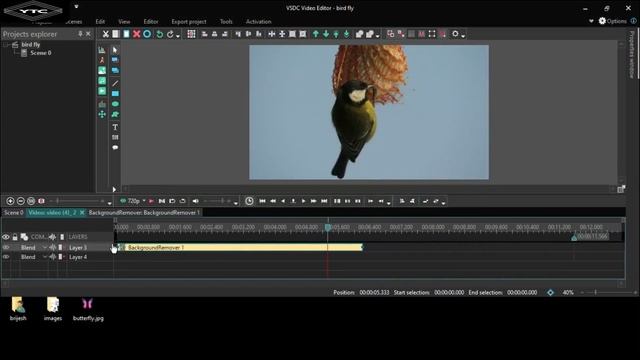Close the Video: video (4)_2 tab
The image size is (640, 360).
[82, 213]
